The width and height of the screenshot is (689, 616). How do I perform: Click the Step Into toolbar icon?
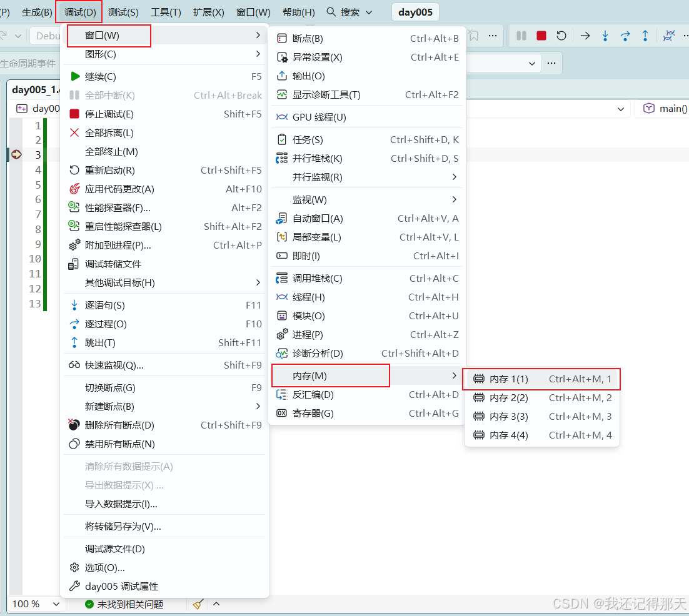(x=605, y=36)
